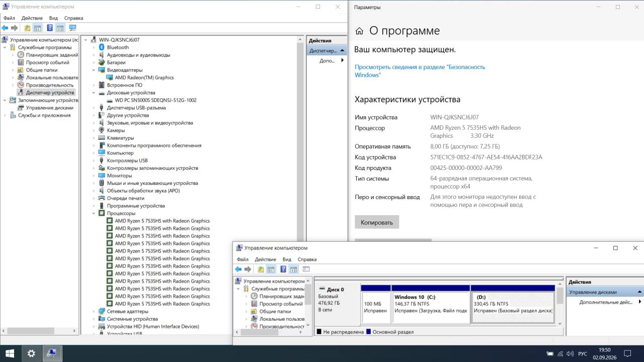The height and width of the screenshot is (362, 644).
Task: Click the Computer Management taskbar icon
Action: coord(51,353)
